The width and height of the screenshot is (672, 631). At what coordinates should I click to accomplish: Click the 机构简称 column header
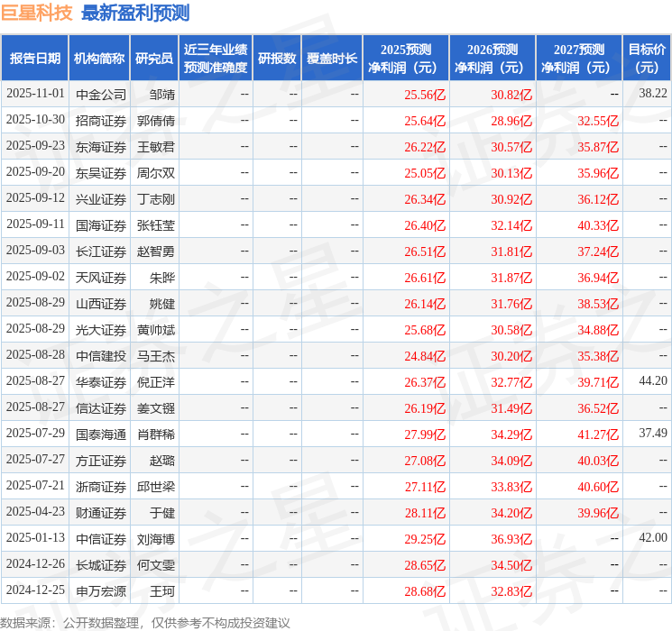coord(99,58)
